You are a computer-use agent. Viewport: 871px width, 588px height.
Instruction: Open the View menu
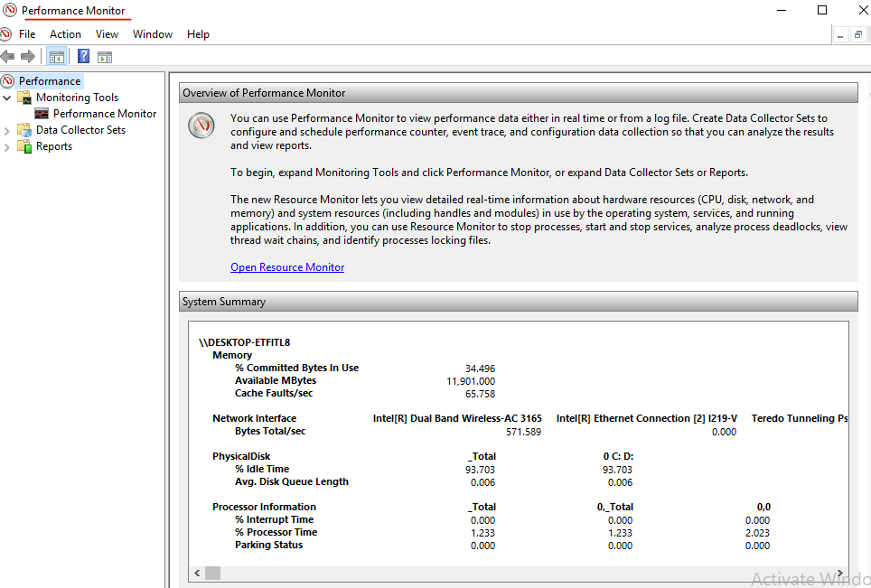107,34
